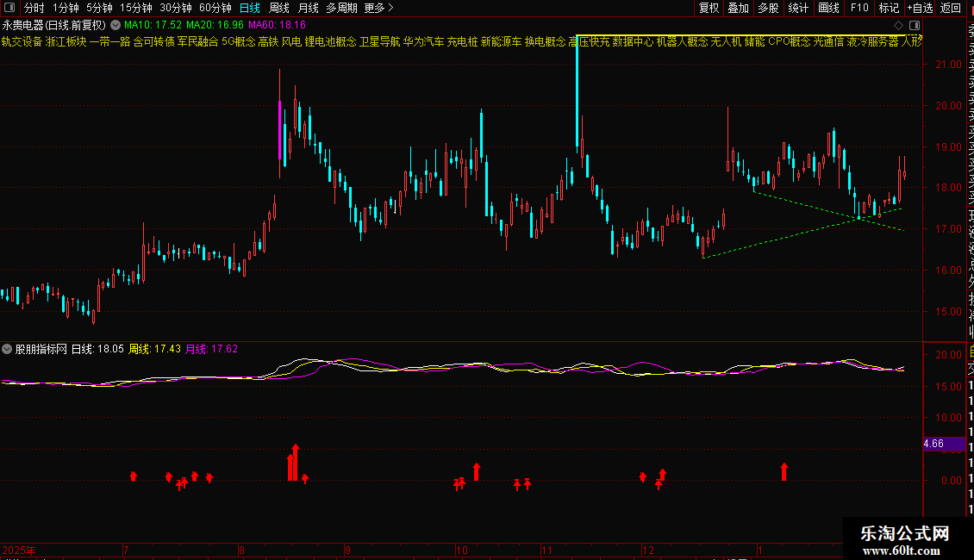Open the 浙江板块 sector link

66,41
